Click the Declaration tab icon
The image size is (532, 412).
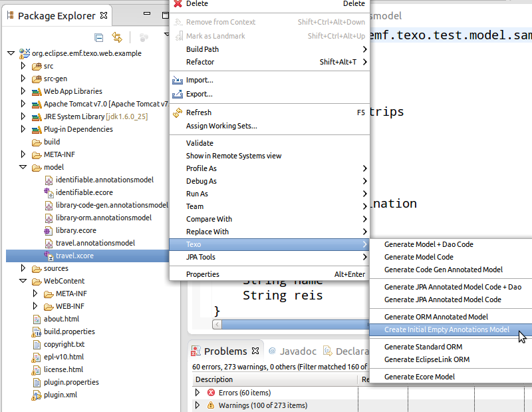(327, 351)
